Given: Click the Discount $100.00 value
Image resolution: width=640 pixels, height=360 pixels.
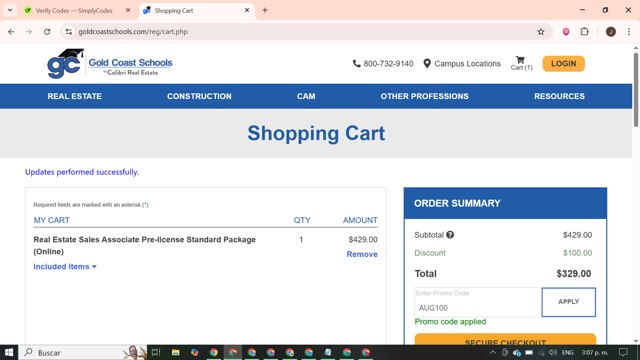Looking at the screenshot, I should coord(577,253).
